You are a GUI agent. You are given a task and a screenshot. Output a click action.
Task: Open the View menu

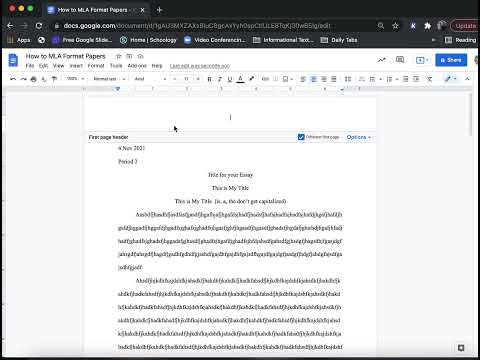[x=58, y=66]
